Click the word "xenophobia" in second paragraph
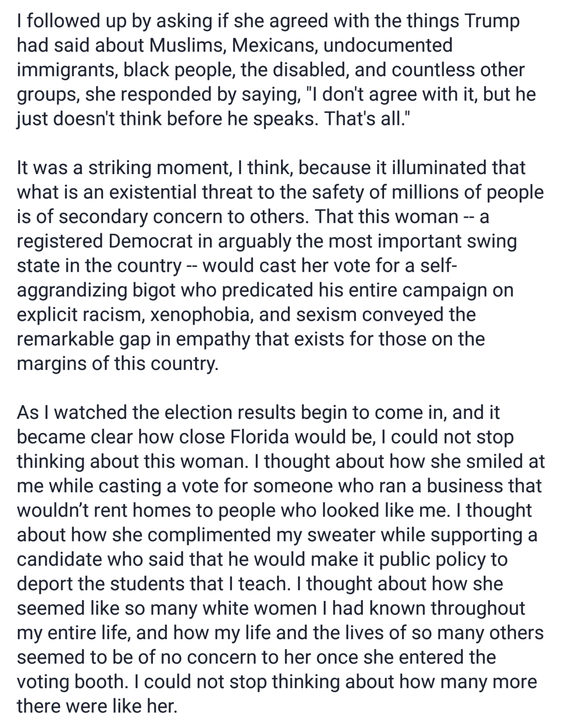 (x=201, y=315)
